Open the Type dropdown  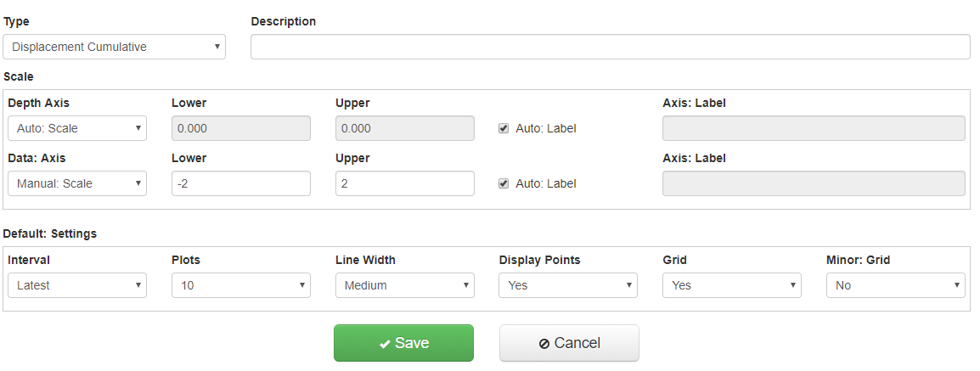(115, 47)
